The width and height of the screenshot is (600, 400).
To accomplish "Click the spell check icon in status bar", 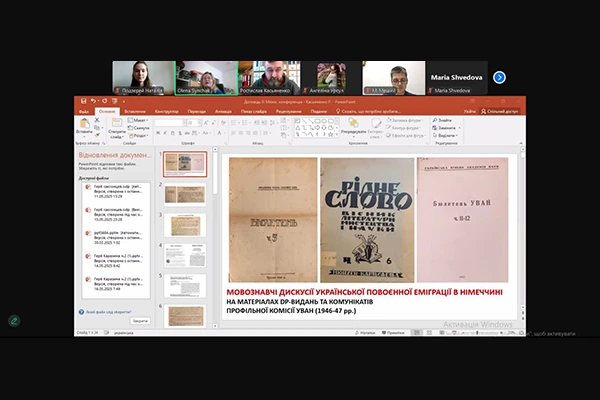I will point(106,333).
